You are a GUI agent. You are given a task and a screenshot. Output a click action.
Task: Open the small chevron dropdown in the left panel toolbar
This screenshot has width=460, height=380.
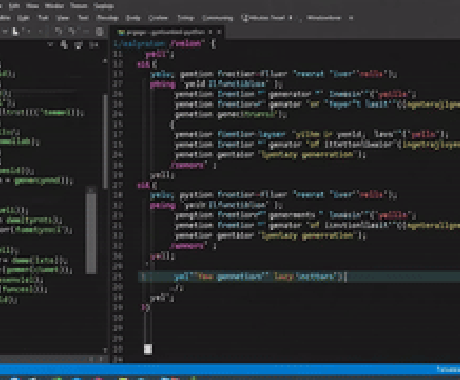pos(50,44)
